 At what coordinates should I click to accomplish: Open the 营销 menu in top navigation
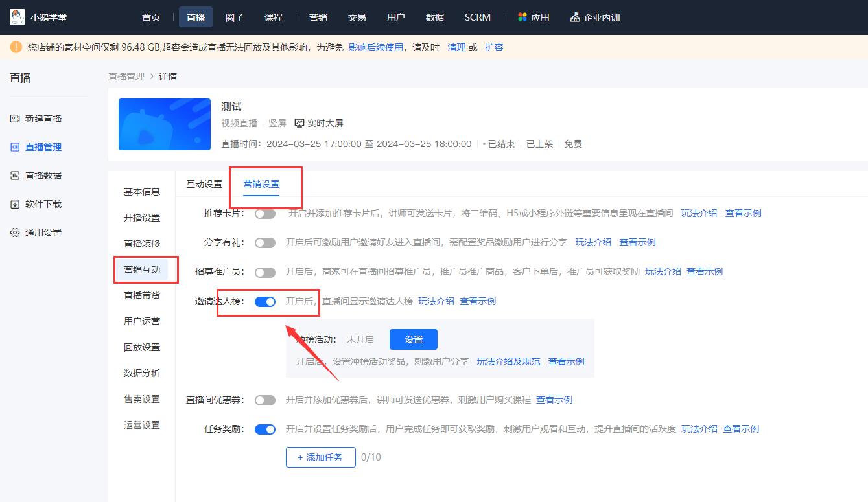[318, 17]
